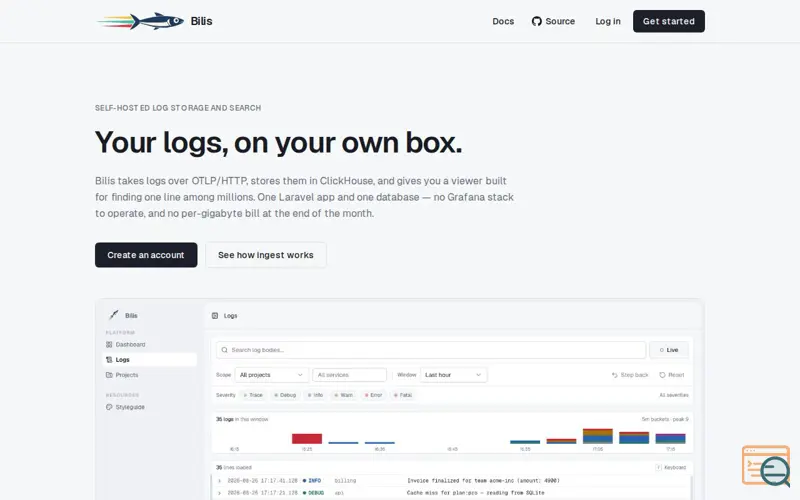Click the Step back arrow icon
Viewport: 800px width, 500px height.
click(x=615, y=375)
